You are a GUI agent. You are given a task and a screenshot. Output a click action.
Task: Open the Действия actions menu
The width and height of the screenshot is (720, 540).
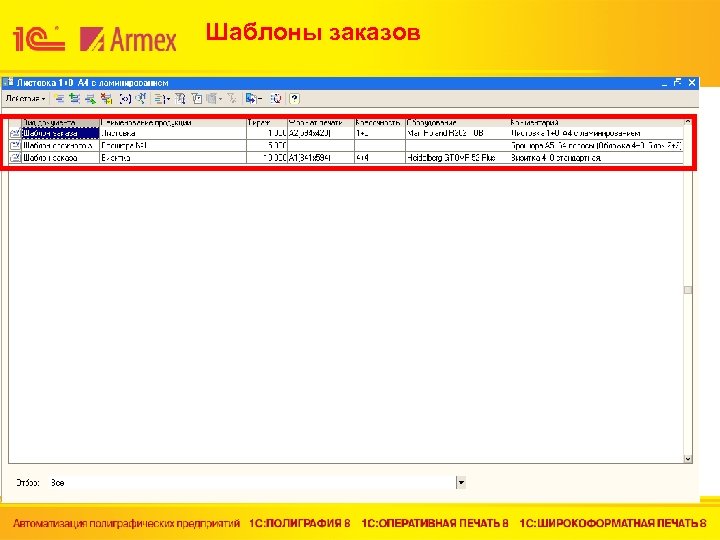point(25,98)
